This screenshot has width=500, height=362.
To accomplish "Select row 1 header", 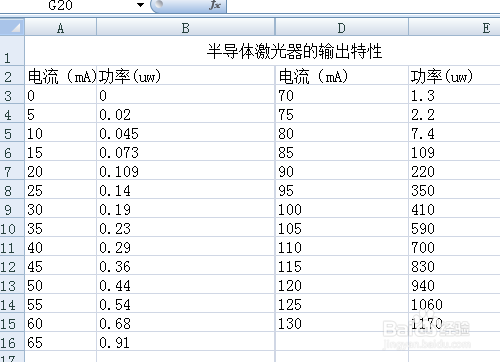I will (x=12, y=51).
